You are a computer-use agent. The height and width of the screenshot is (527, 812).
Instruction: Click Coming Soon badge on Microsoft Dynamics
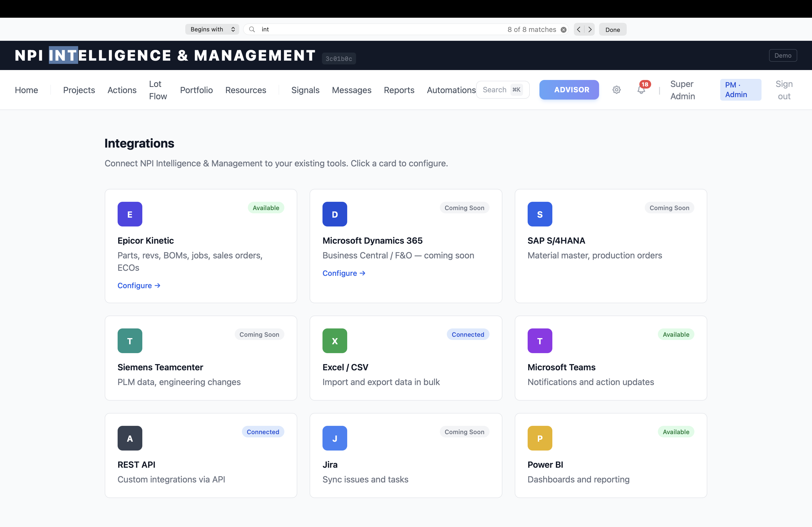coord(464,208)
